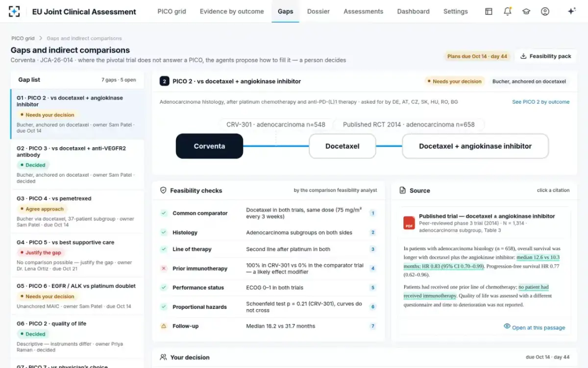The image size is (588, 368).
Task: Select gap G2 PICO 3 vs docetaxel + anti-VEGFR2 antibody
Action: 77,164
